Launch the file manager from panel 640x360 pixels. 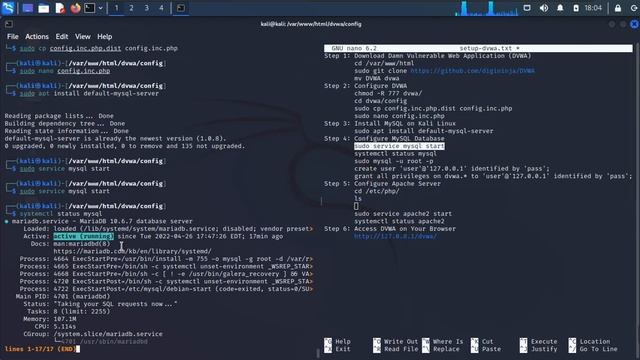(x=44, y=8)
